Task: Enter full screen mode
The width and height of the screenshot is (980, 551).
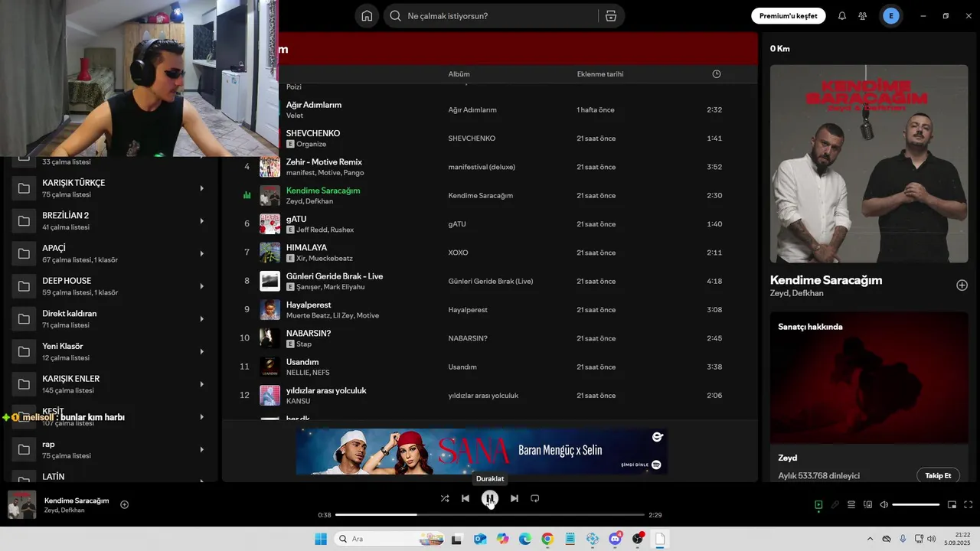Action: pyautogui.click(x=969, y=504)
